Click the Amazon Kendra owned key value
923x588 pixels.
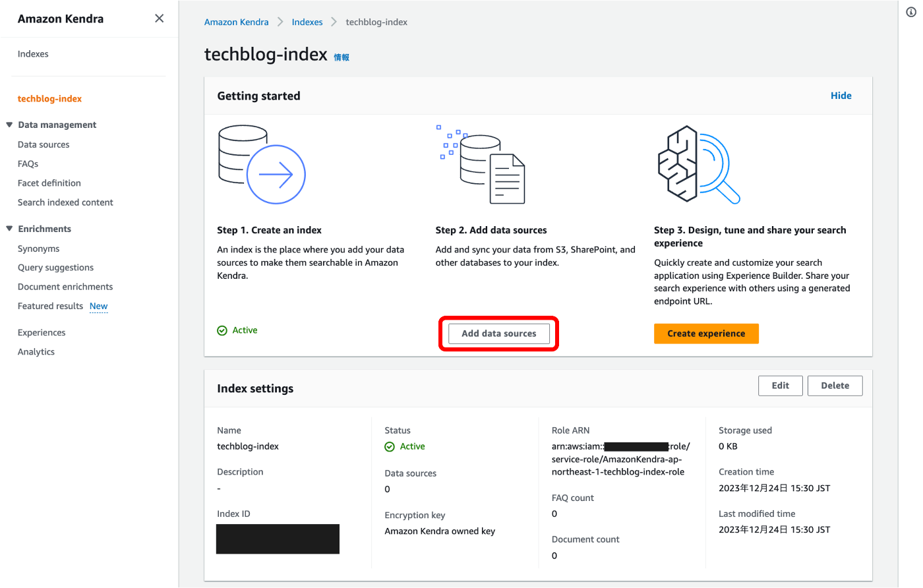pos(440,531)
